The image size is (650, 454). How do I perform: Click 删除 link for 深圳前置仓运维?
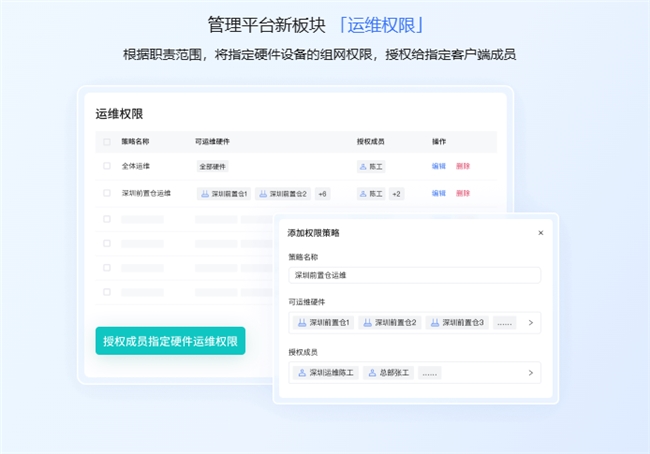point(462,194)
